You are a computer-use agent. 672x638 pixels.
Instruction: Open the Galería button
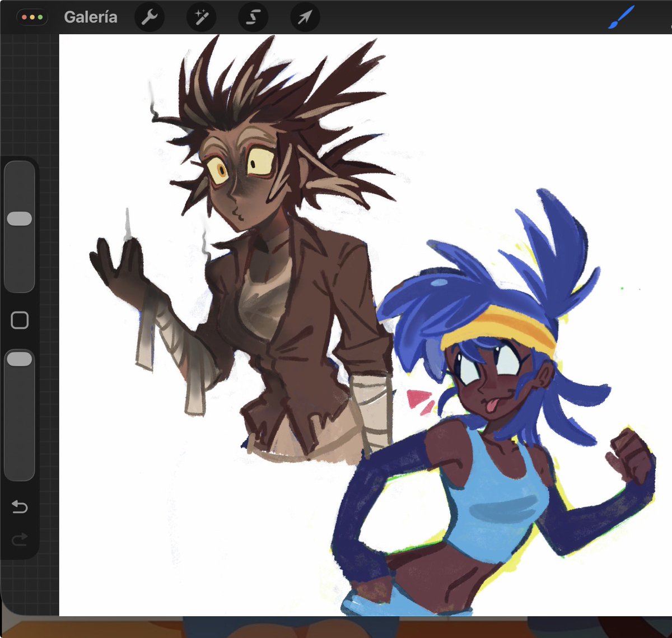(x=90, y=17)
